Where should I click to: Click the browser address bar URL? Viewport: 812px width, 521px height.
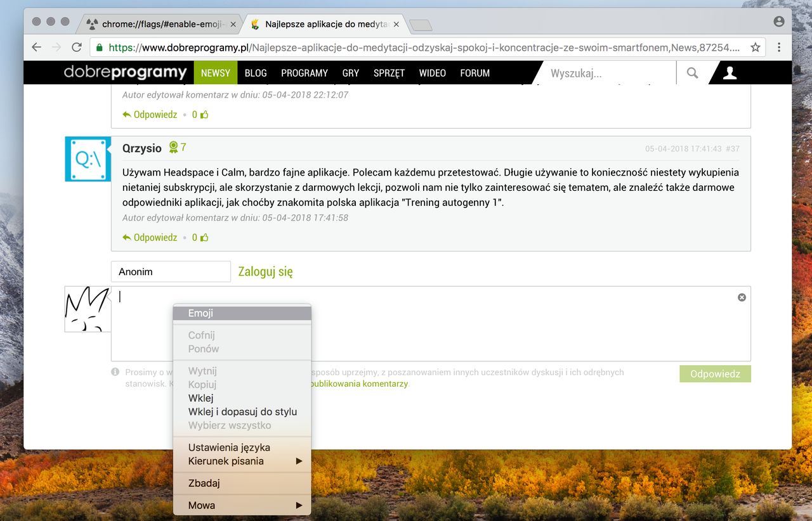tap(424, 47)
